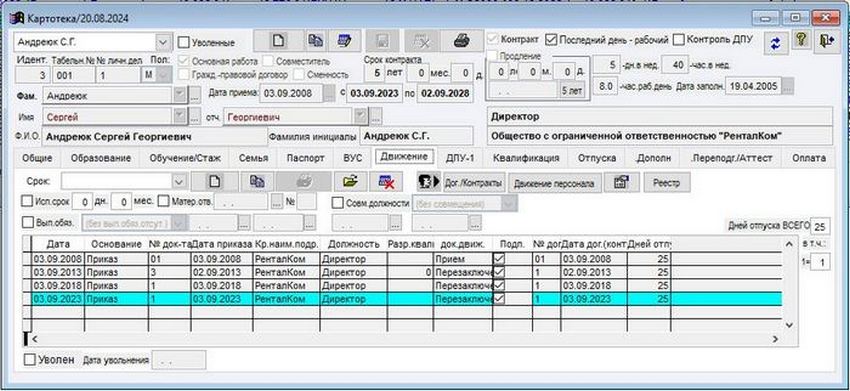Click the person-arrow icon left of Дог./Контракты
The height and width of the screenshot is (391, 850).
[x=429, y=182]
